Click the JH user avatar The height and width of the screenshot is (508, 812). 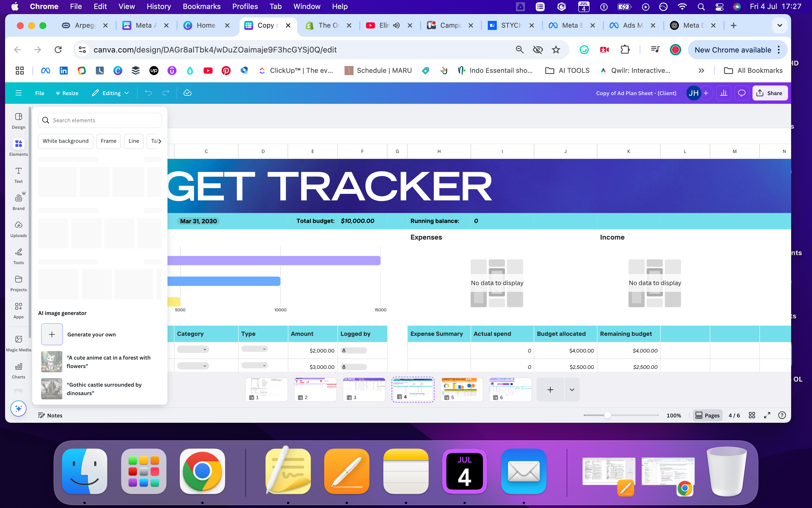(693, 93)
